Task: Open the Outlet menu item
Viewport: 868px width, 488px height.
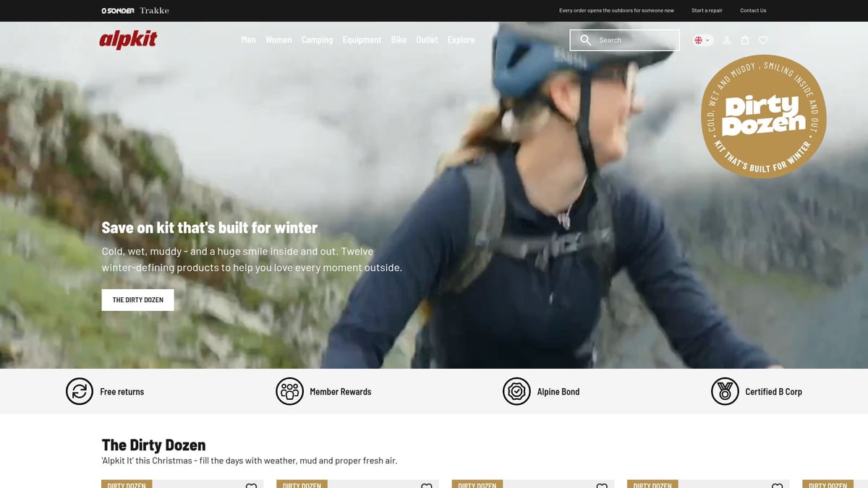Action: 427,40
